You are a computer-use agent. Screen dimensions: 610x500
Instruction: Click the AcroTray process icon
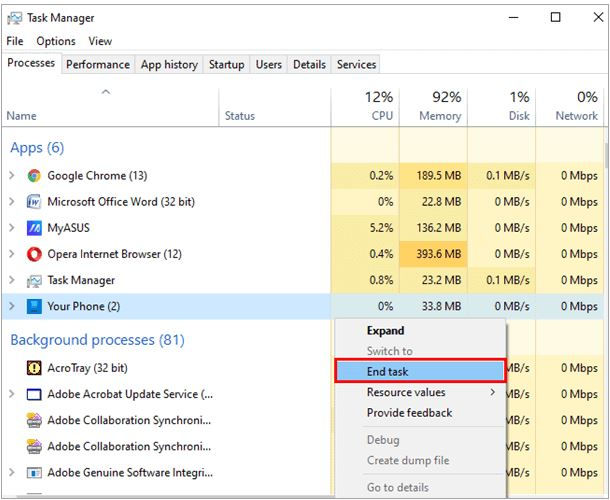[x=34, y=368]
